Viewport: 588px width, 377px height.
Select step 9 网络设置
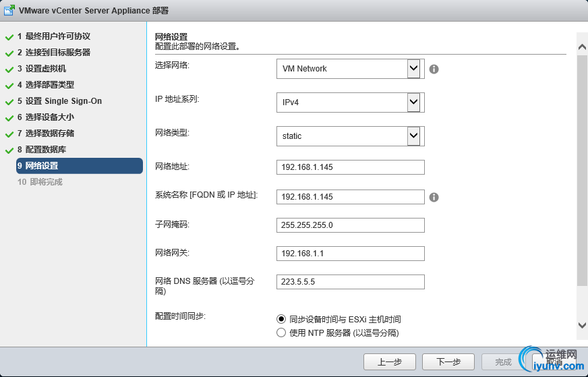80,166
